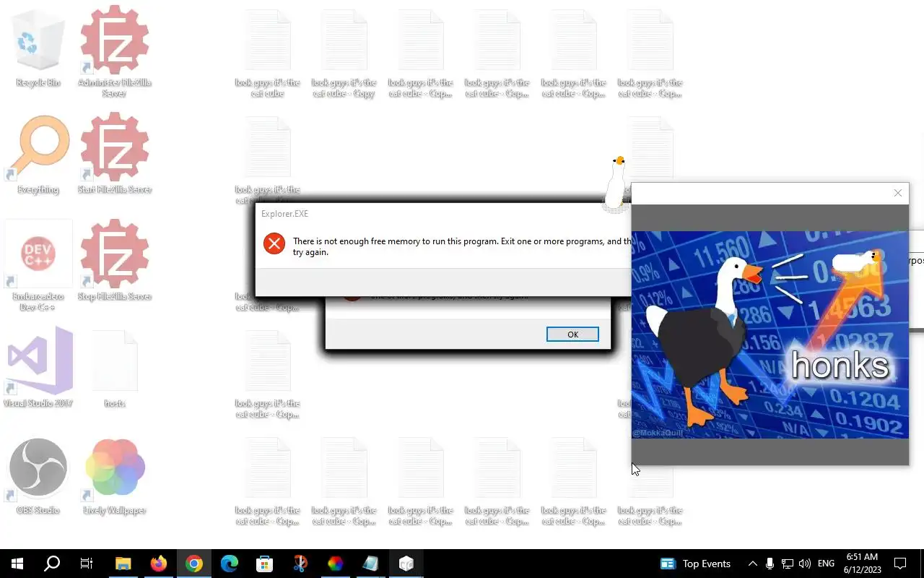Open taskbar Search magnifier
This screenshot has width=924, height=578.
point(52,564)
